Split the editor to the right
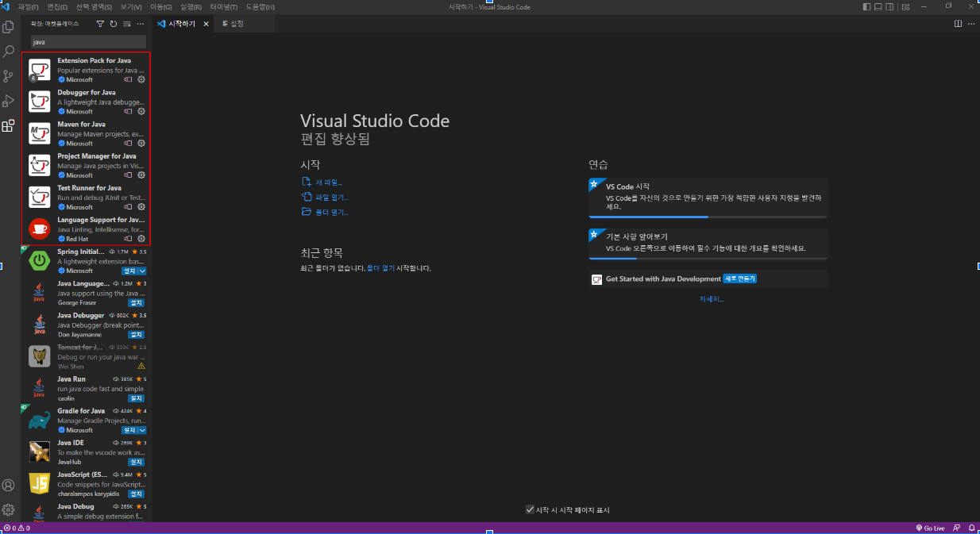Image resolution: width=980 pixels, height=534 pixels. 959,24
